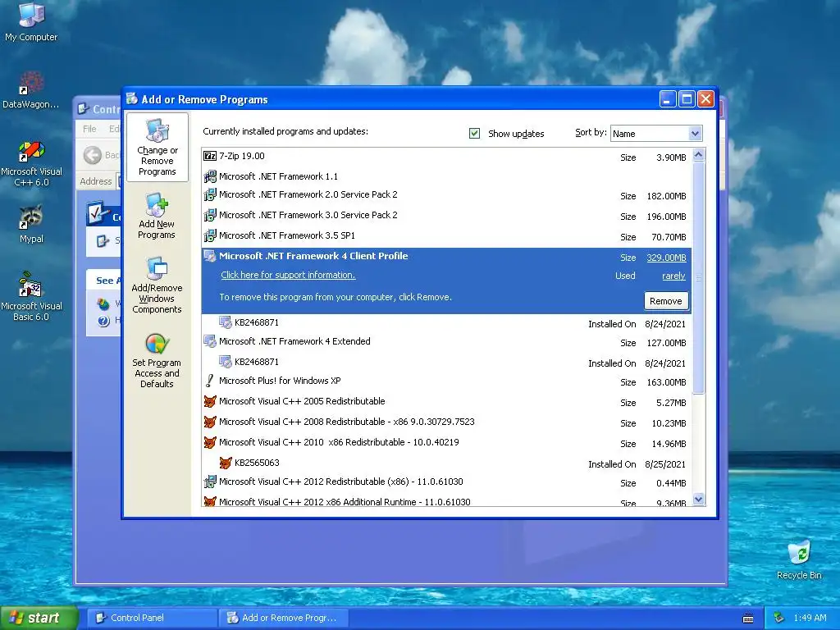Select KB2468871 under .NET 4 Client Profile
This screenshot has width=840, height=630.
[x=447, y=323]
